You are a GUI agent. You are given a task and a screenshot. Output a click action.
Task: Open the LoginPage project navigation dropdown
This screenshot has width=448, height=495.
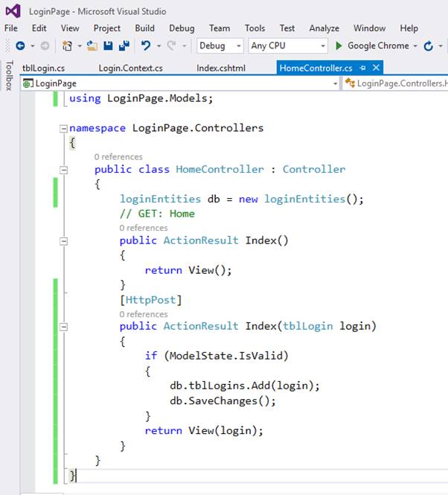coord(180,83)
